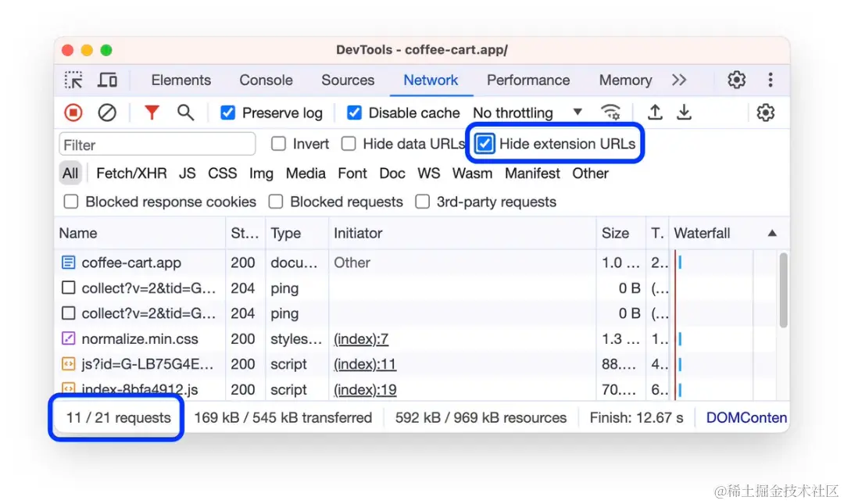Click the script icon of js?id=G-LB75G4E row

68,364
